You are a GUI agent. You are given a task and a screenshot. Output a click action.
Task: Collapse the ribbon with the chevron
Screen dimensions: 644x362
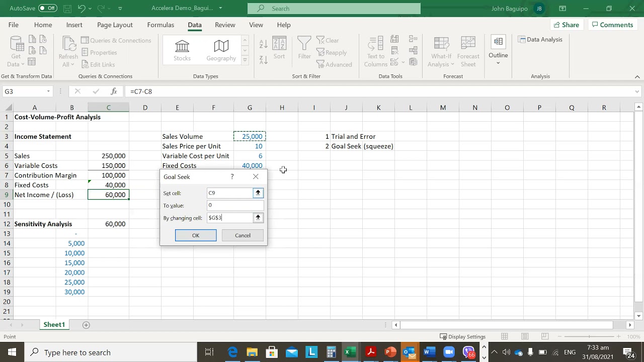coord(637,77)
